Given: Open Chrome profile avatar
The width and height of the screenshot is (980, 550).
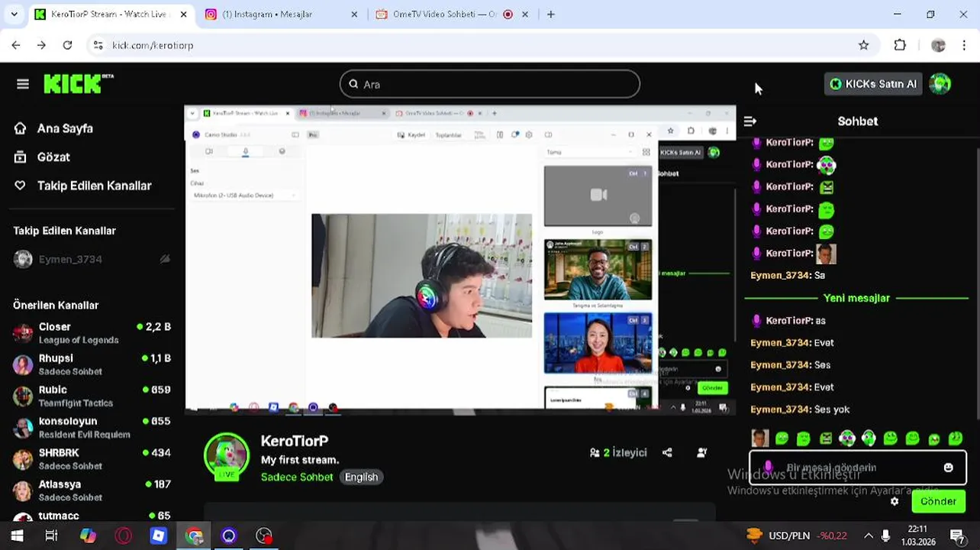Looking at the screenshot, I should click(938, 45).
